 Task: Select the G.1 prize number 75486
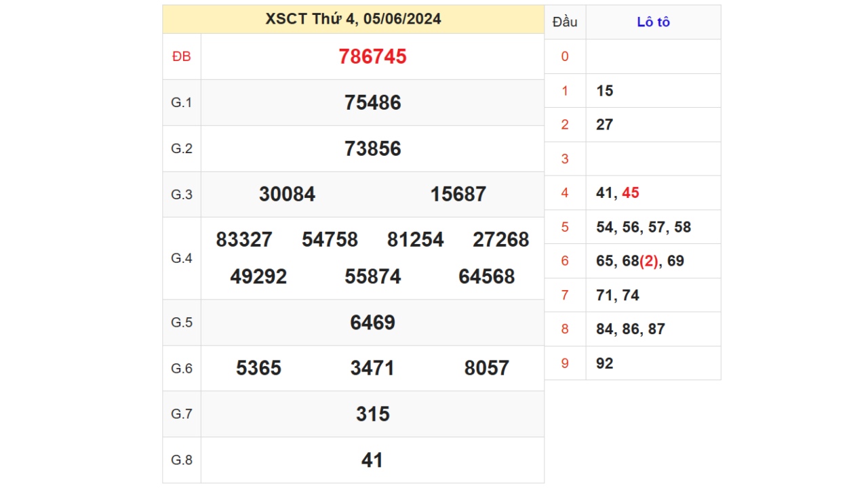coord(372,103)
